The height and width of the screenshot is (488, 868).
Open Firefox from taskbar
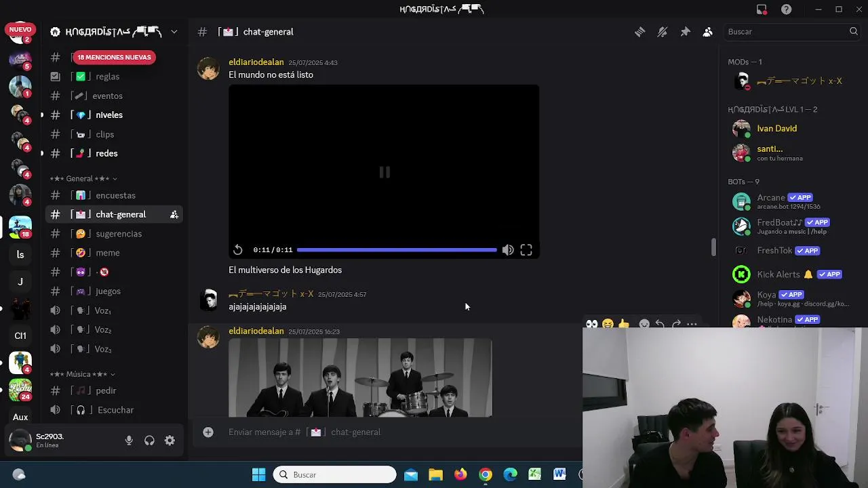click(x=460, y=474)
